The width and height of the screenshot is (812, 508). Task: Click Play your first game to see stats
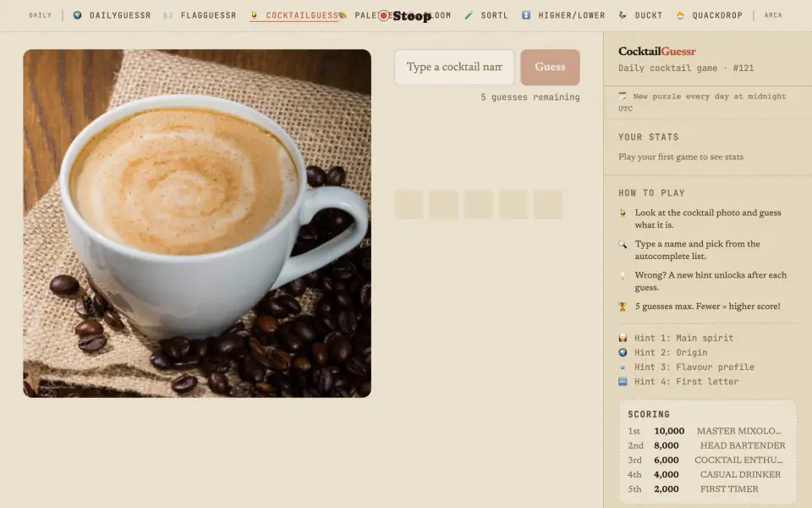pyautogui.click(x=681, y=157)
